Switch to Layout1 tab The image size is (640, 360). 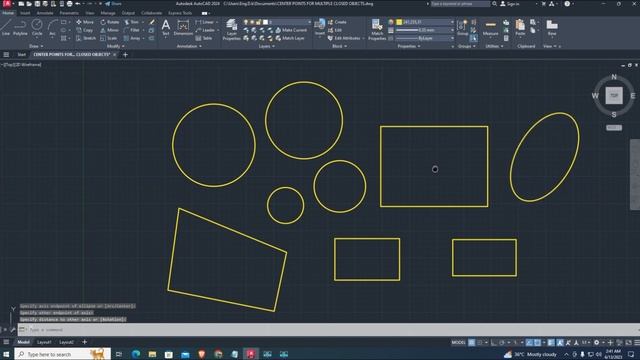click(44, 342)
